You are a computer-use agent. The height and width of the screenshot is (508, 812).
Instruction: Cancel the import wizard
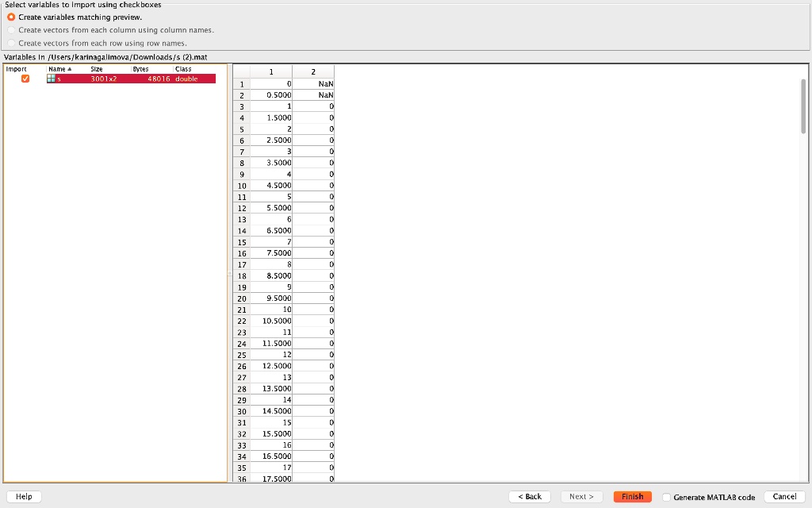(x=783, y=496)
